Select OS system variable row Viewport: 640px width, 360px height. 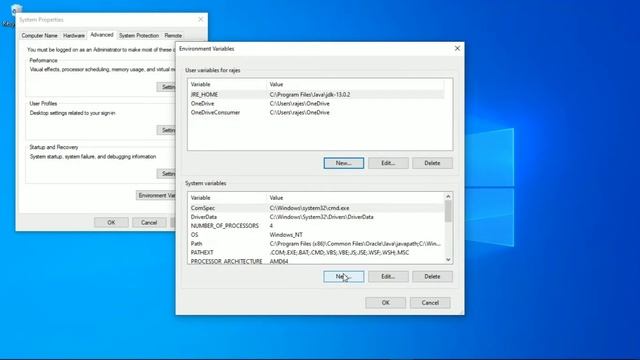pos(316,235)
